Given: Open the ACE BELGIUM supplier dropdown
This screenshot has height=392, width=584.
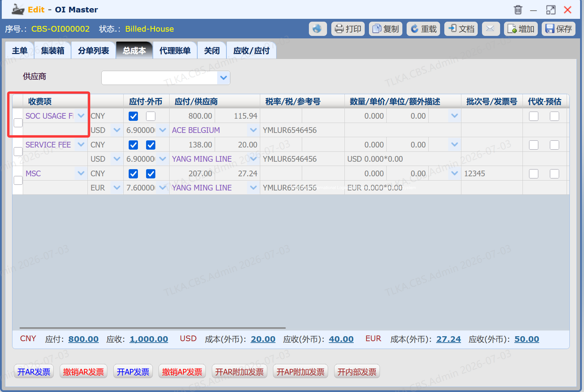Looking at the screenshot, I should point(253,130).
